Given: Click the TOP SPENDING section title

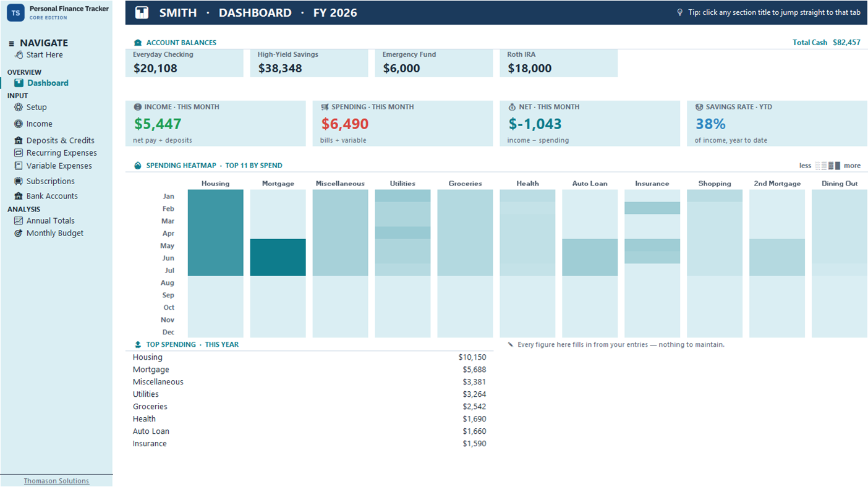Looking at the screenshot, I should coord(192,345).
